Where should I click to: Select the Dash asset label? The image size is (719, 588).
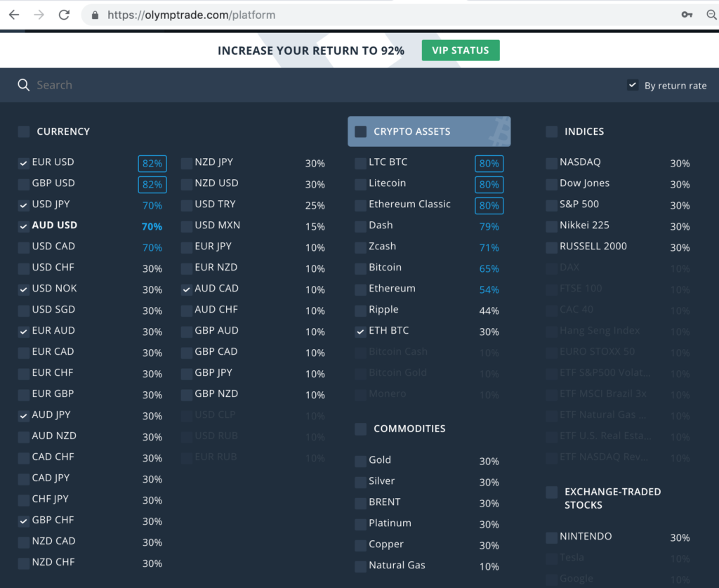click(381, 226)
